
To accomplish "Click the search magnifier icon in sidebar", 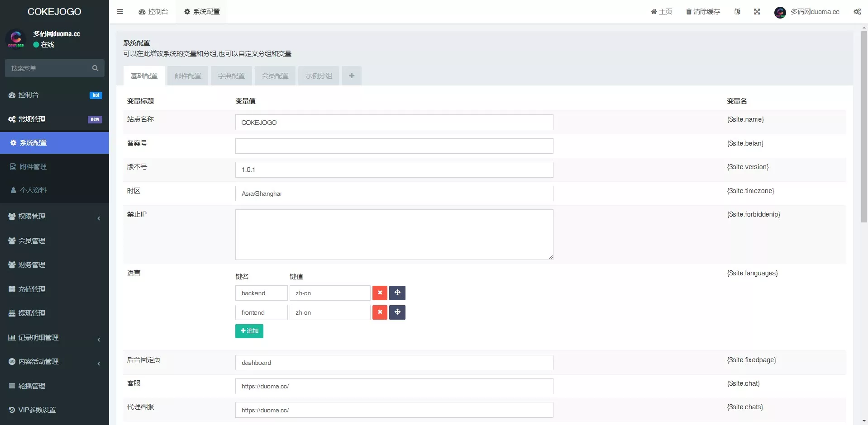I will point(95,68).
